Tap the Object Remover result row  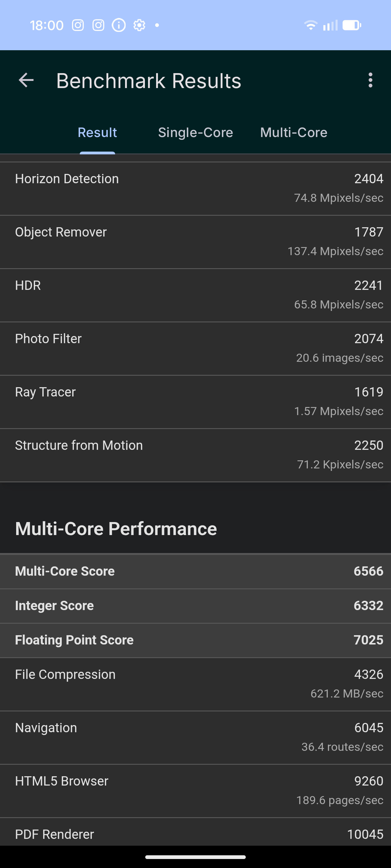point(195,241)
